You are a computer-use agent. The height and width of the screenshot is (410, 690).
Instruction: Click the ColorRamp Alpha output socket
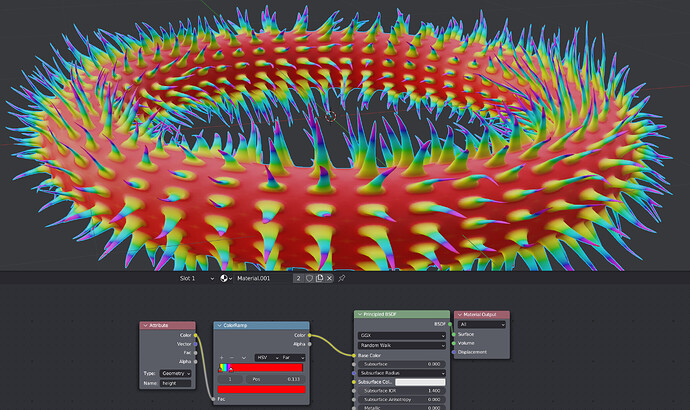[x=310, y=344]
